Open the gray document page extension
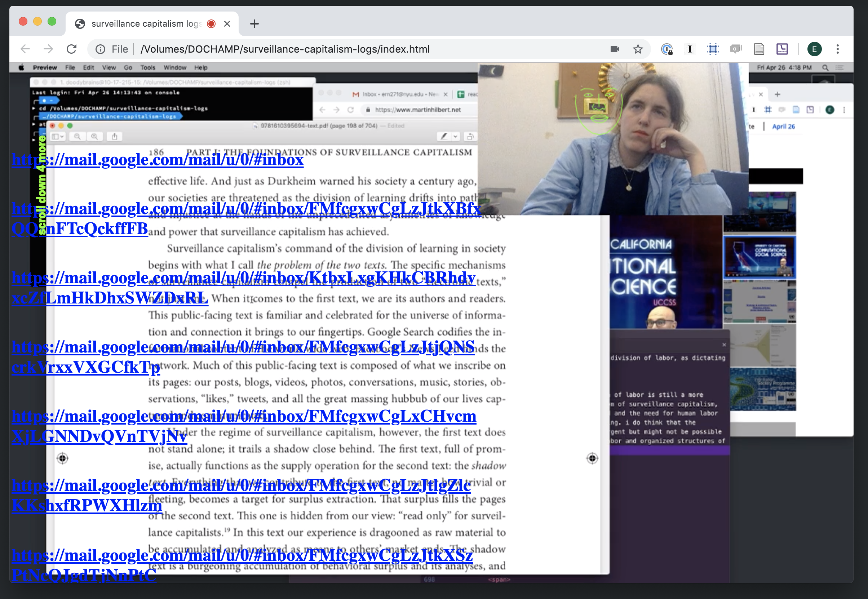 coord(759,49)
